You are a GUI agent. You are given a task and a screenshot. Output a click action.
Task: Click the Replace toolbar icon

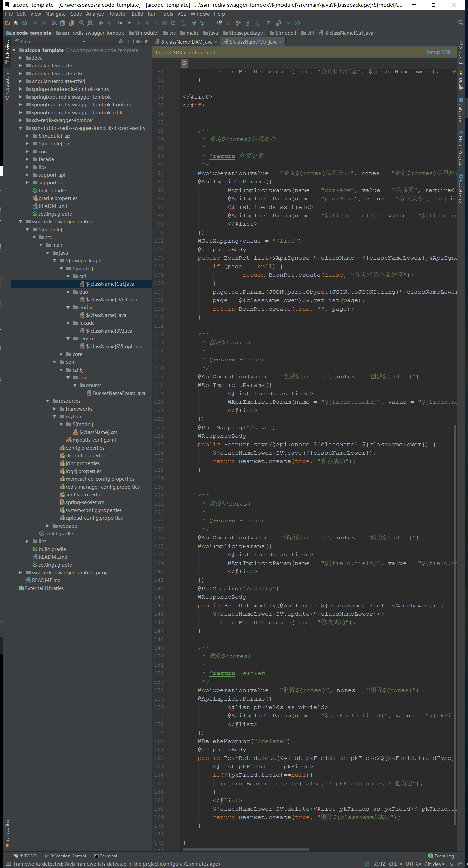coord(90,23)
